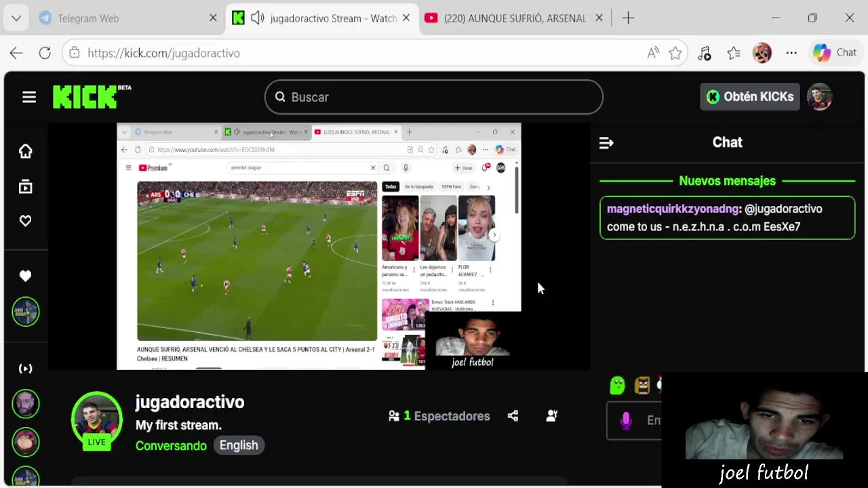This screenshot has width=868, height=488.
Task: Close the YouTube AUNQUE SUFRIÓ tab
Action: tap(599, 18)
